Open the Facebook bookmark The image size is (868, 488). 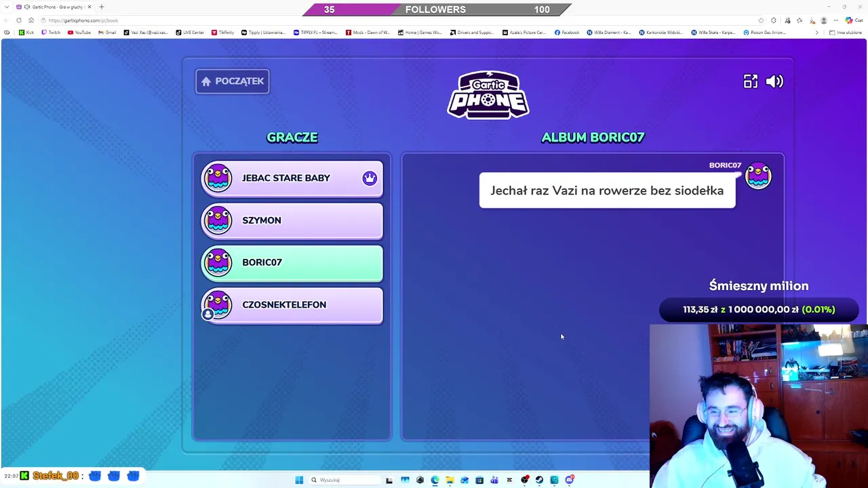point(567,33)
